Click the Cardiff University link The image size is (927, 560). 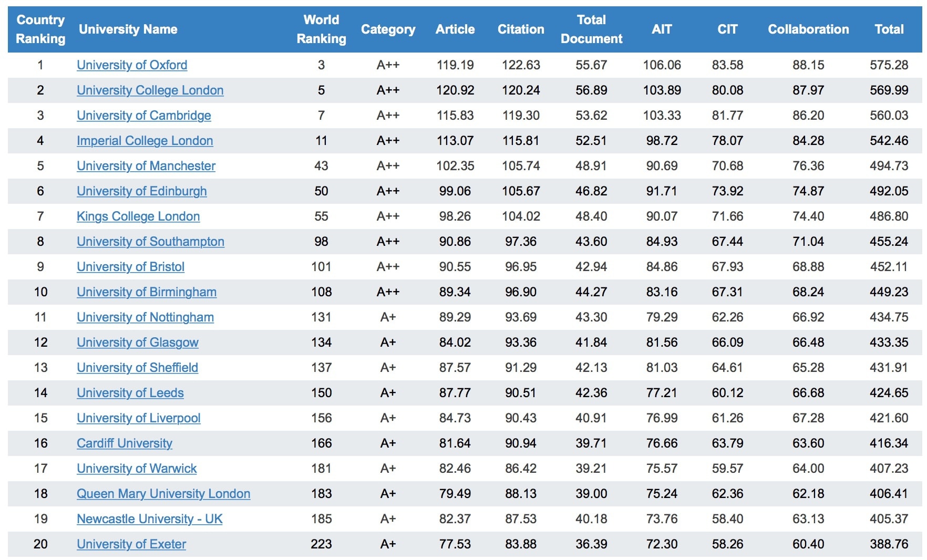(124, 443)
